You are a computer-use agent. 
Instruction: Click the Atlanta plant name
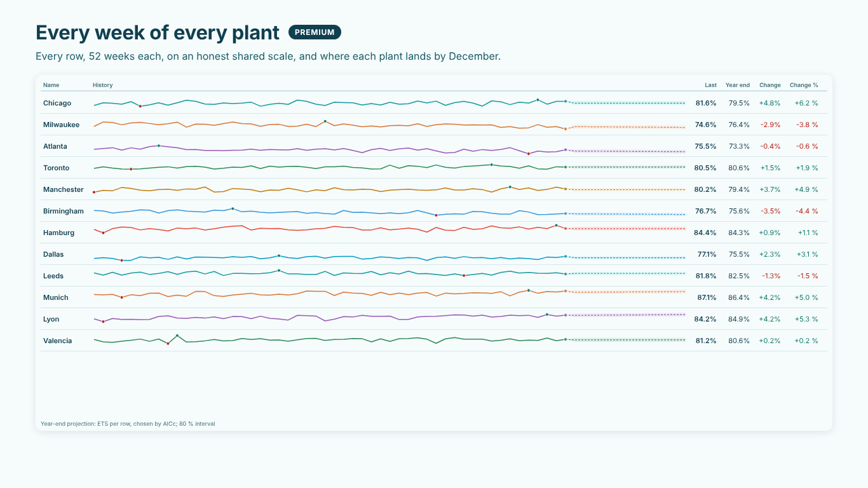pos(55,146)
